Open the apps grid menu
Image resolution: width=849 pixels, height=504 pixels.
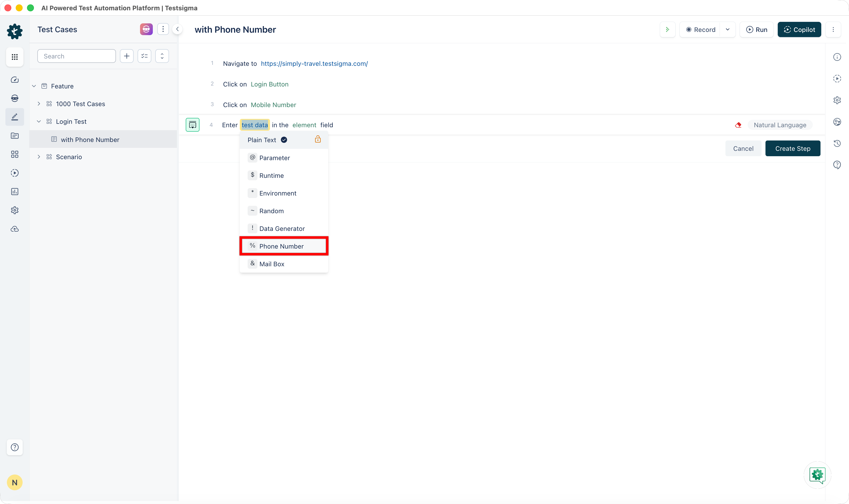tap(14, 57)
